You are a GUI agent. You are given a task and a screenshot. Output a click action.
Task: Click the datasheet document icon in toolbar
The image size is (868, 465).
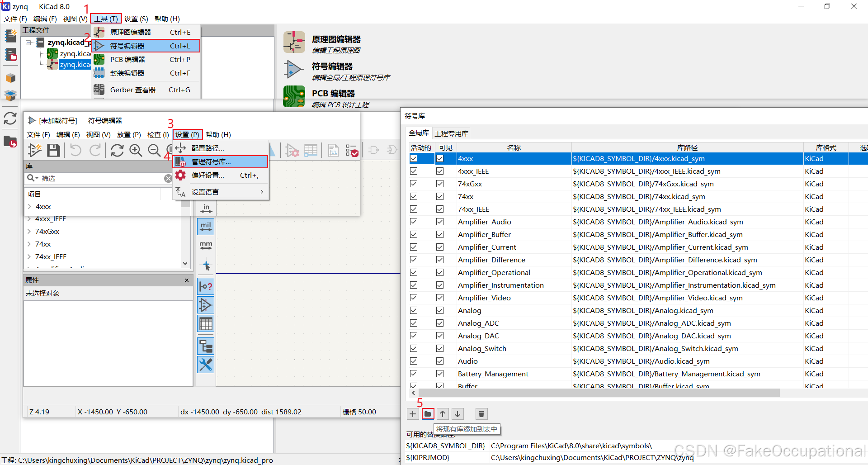[333, 150]
